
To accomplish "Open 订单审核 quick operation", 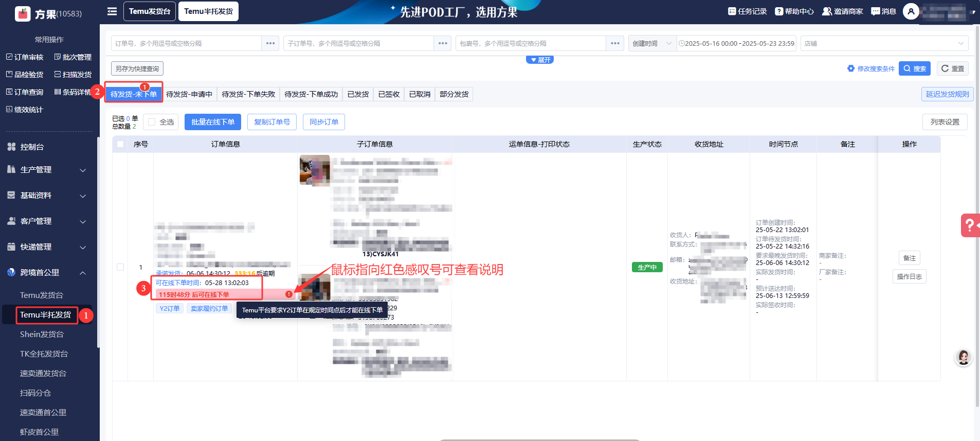I will tap(25, 57).
